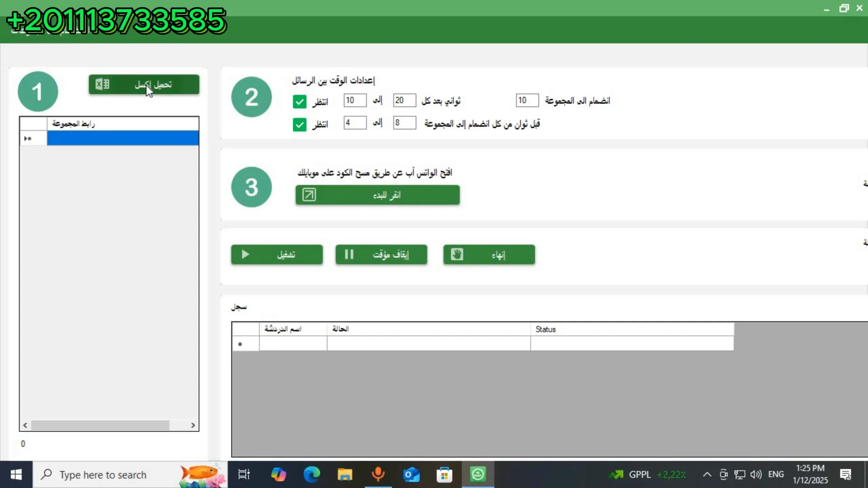Click the new row asterisk selector in log

245,343
